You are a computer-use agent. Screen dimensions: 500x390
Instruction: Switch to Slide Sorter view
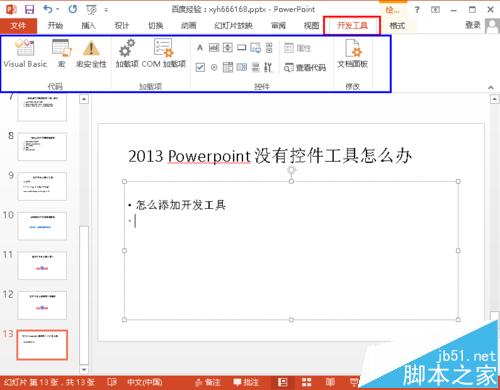306,382
